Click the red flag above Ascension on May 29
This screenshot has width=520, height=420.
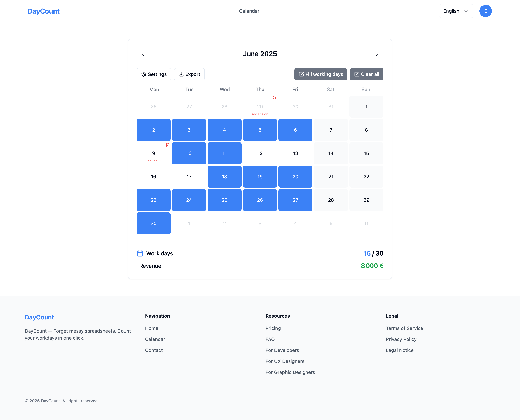point(274,98)
